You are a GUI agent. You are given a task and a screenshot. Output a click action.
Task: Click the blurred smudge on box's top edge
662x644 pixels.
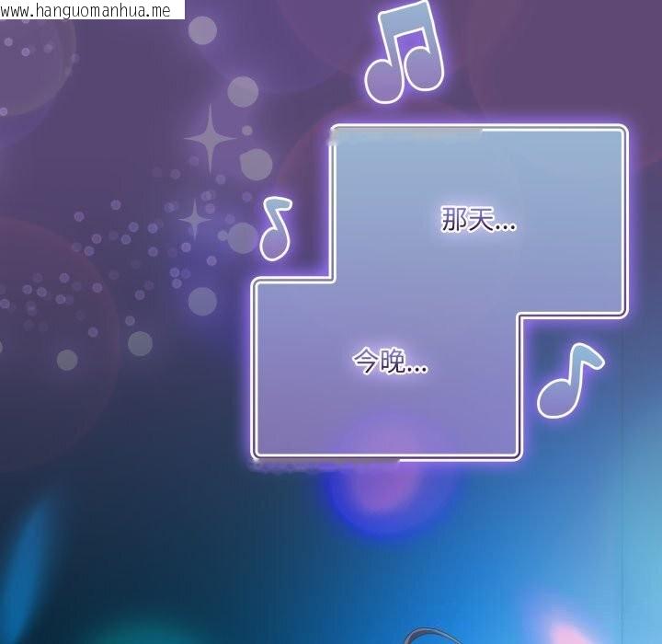[x=405, y=136]
